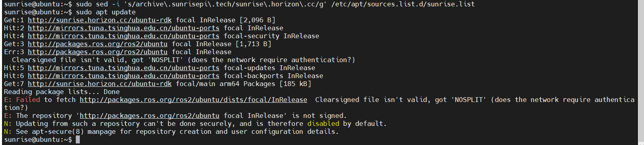
Task: Click the 'N:' marker before 'Updating from such'
Action: (x=8, y=123)
